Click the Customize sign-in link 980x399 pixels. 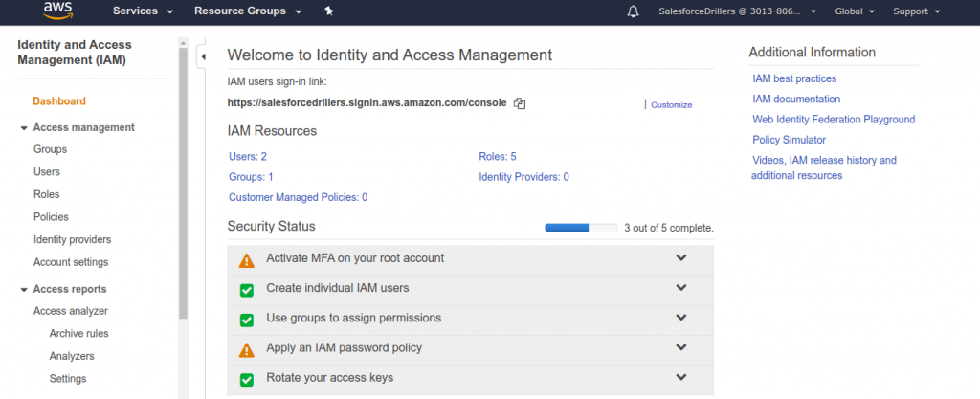pyautogui.click(x=671, y=105)
